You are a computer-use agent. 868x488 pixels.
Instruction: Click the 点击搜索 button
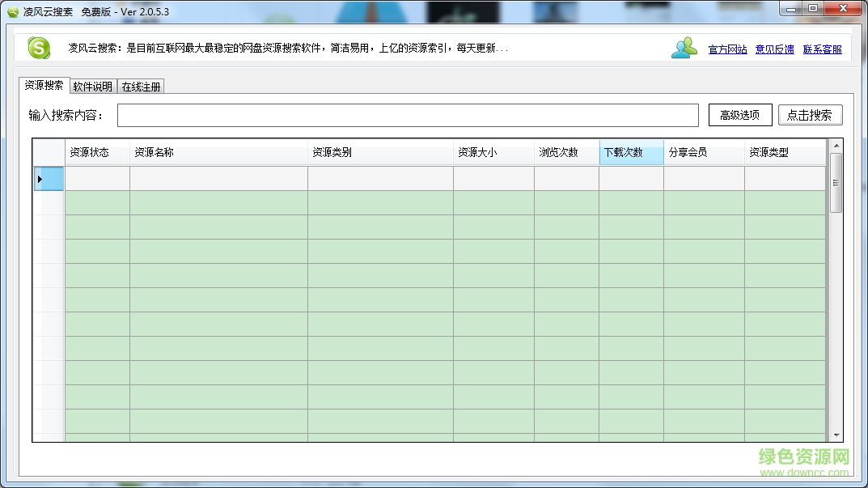809,114
